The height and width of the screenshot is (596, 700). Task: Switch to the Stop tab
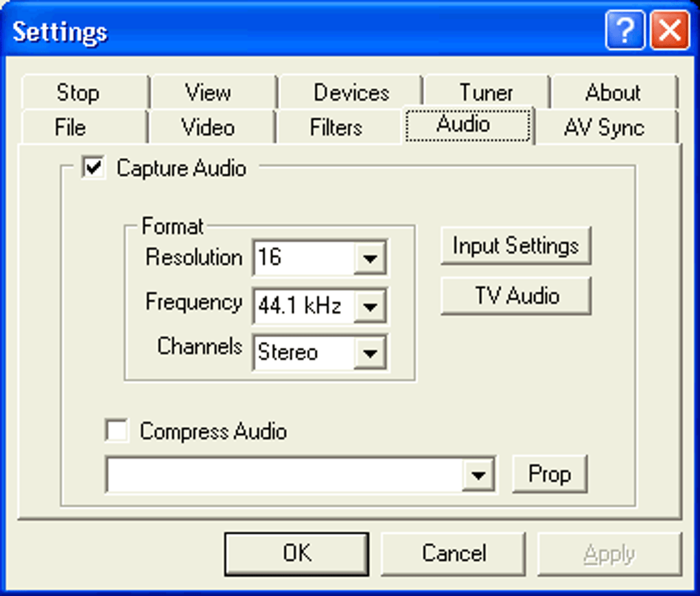[85, 93]
